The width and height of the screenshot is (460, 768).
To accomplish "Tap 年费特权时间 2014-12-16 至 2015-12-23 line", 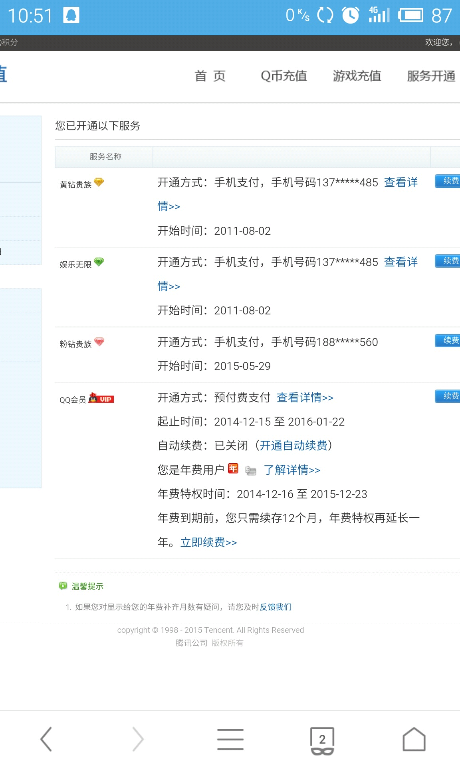I will tap(263, 494).
